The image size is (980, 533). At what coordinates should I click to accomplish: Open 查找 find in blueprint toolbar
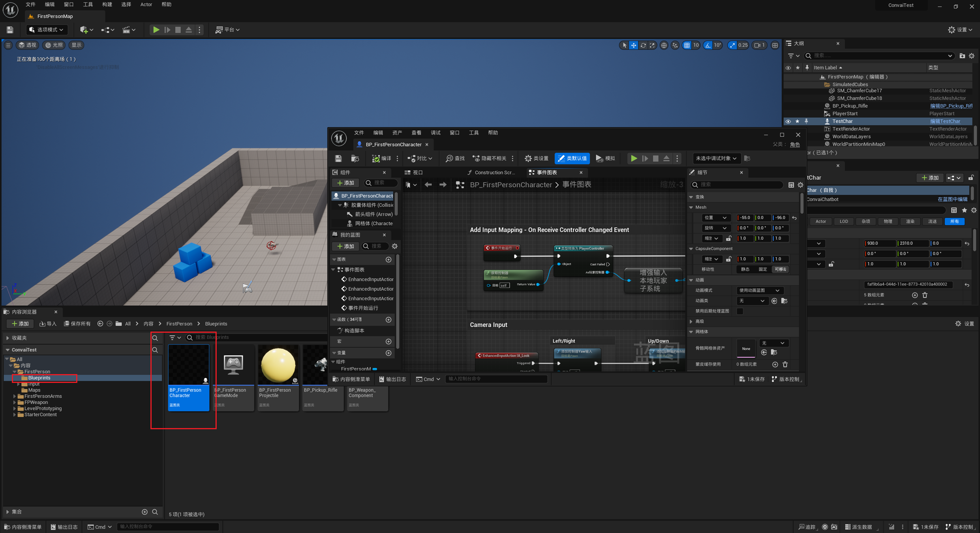455,158
